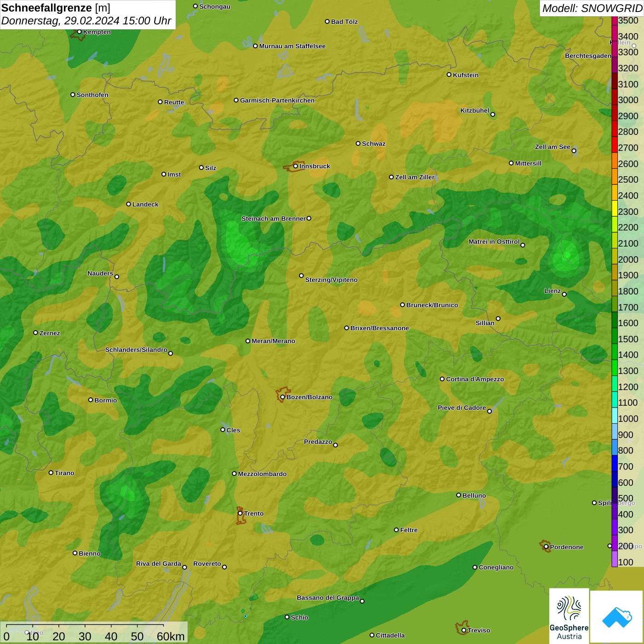Select the Bozen/Bolzano city marker
Screen dimensions: 644x644
[282, 397]
